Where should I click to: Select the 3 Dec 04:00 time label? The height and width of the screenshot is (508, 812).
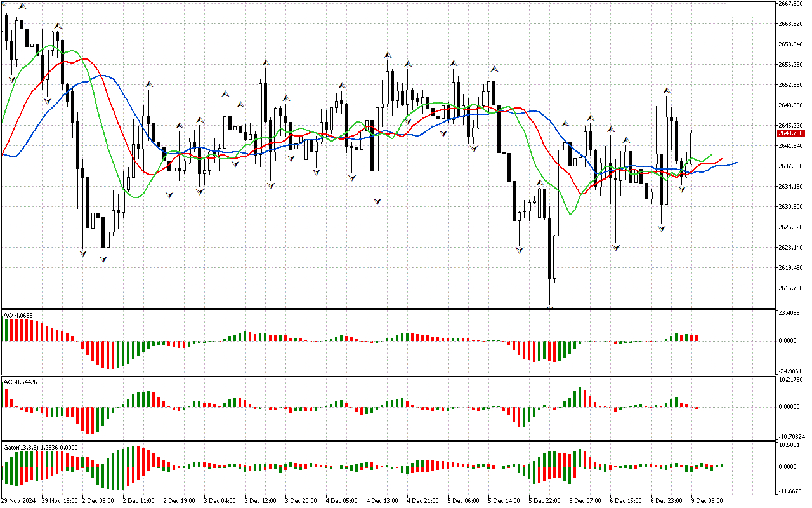221,500
